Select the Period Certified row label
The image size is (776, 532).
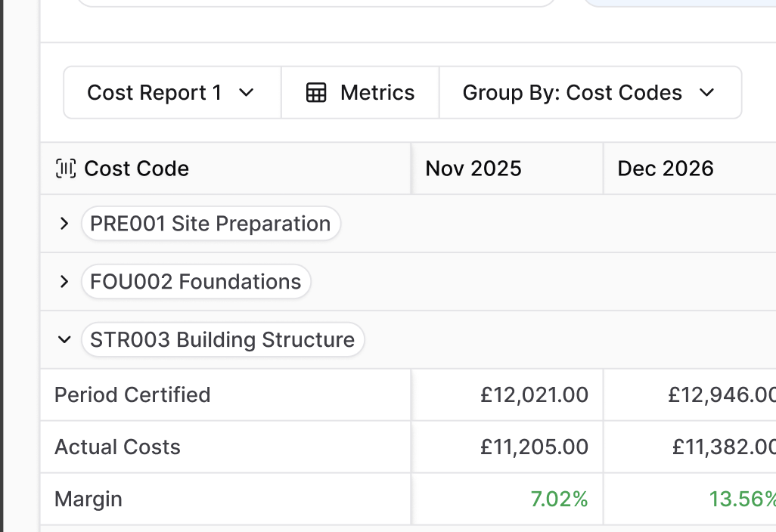point(132,395)
